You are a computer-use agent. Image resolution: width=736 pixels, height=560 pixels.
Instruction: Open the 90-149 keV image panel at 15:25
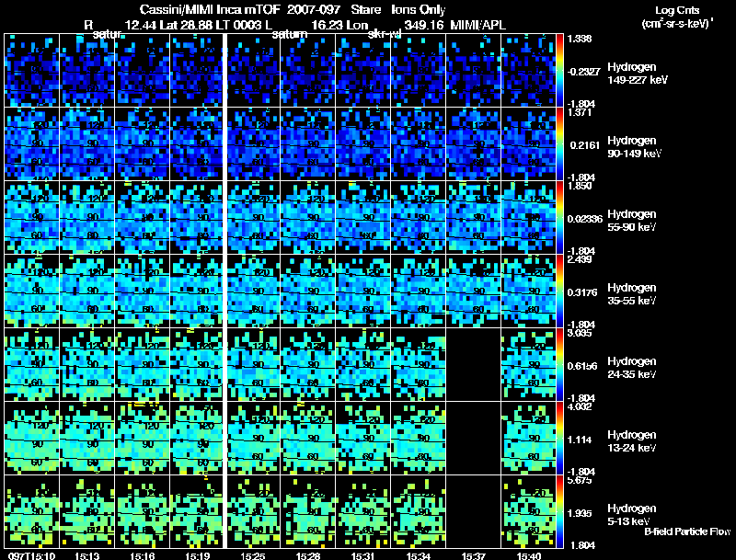pyautogui.click(x=253, y=144)
